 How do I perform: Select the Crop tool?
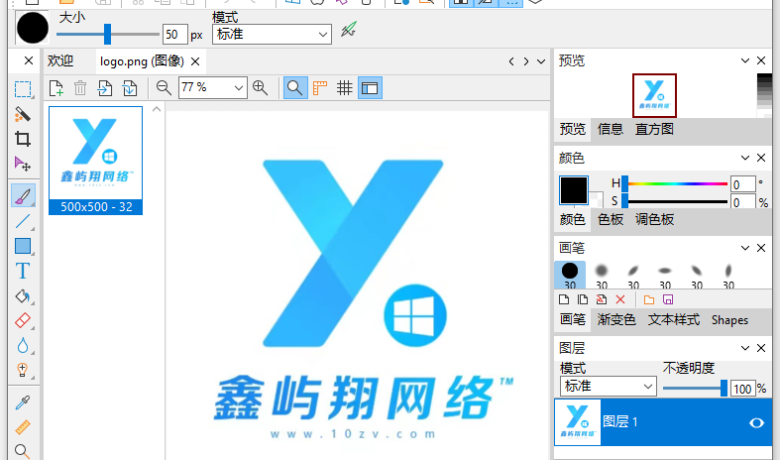tap(23, 139)
